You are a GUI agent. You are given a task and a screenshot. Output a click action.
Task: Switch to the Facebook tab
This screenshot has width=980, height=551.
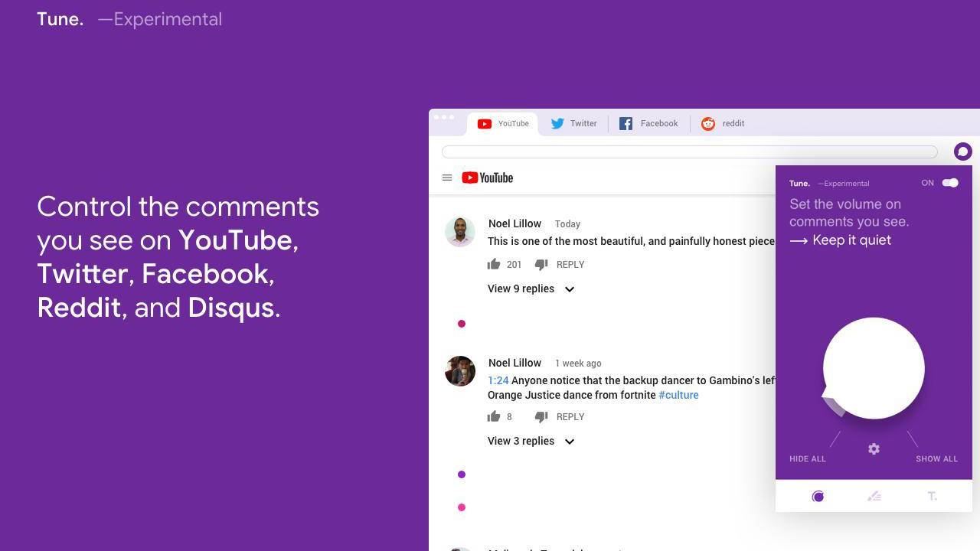tap(649, 123)
